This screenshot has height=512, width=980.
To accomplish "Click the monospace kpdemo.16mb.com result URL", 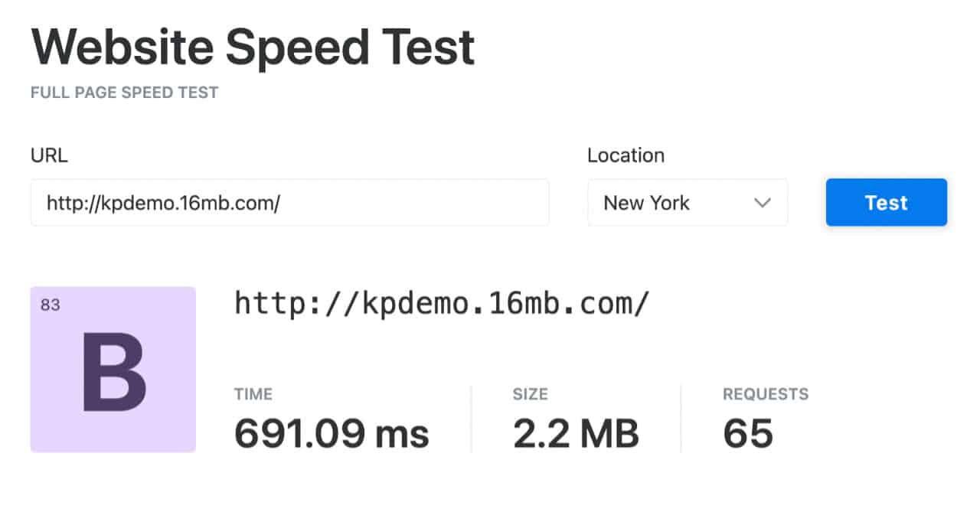I will click(x=441, y=304).
